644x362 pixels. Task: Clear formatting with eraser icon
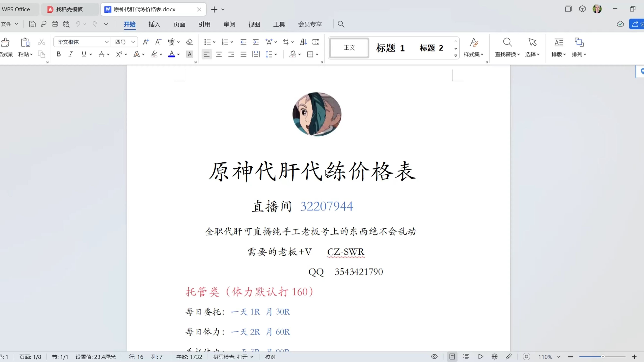(190, 42)
